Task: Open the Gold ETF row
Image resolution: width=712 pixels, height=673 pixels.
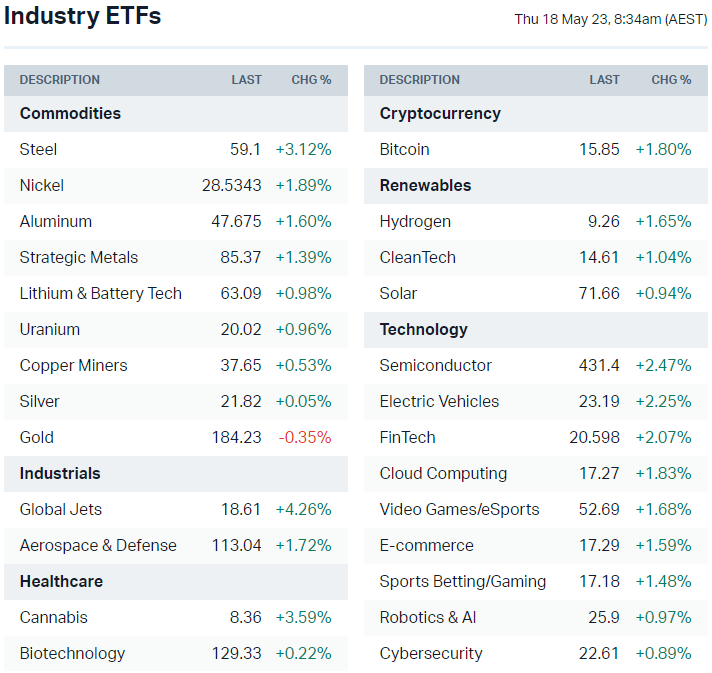Action: (x=37, y=437)
